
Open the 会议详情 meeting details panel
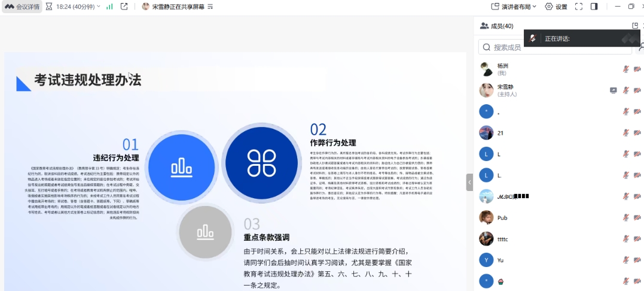point(22,7)
